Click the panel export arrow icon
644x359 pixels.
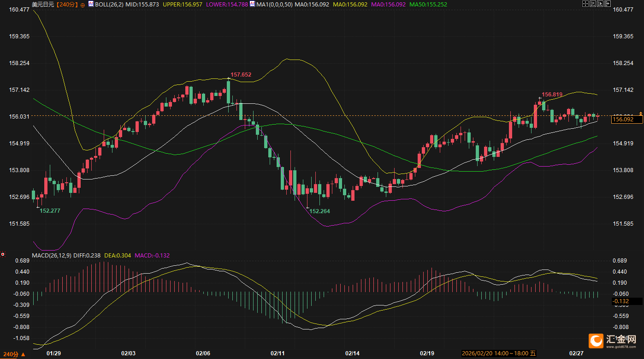[607, 4]
